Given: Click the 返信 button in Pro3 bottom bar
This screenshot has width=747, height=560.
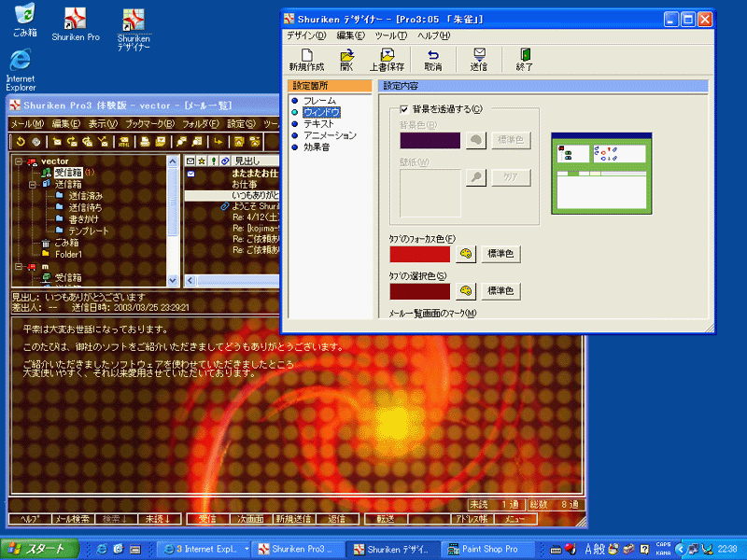Looking at the screenshot, I should pos(337,519).
